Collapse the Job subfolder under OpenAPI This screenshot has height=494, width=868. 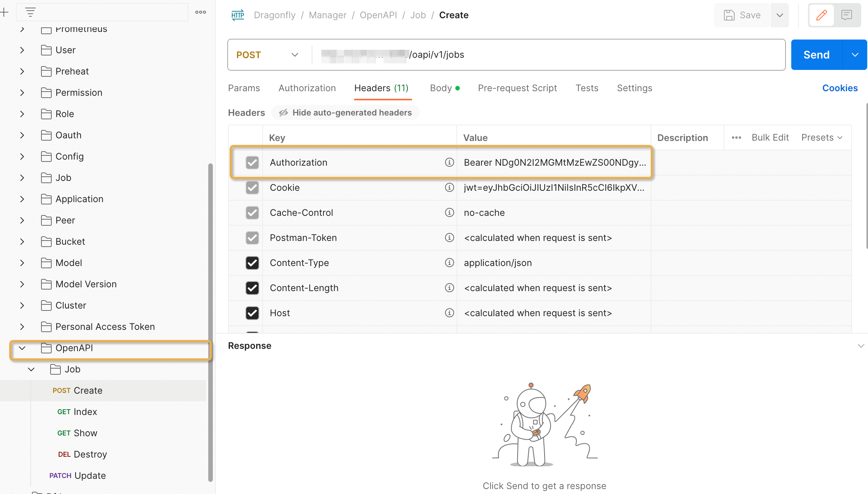[31, 369]
